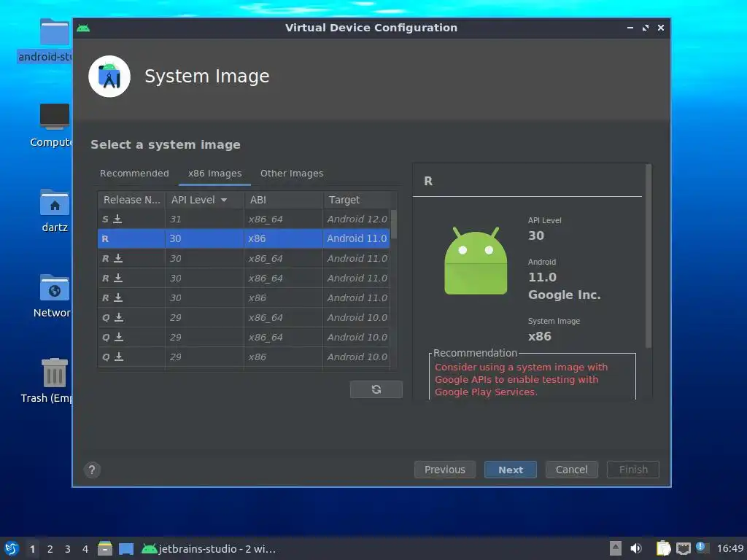Click the network status tray icon

pos(684,548)
